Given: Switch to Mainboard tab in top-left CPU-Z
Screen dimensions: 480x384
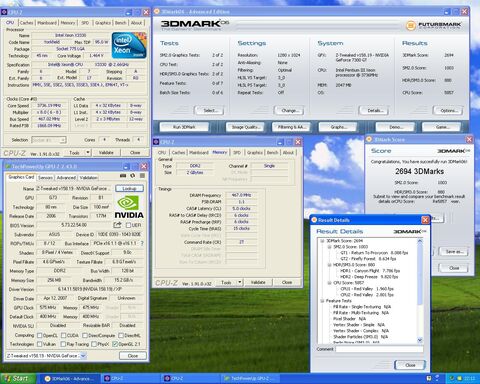Looking at the screenshot, I should click(47, 23).
